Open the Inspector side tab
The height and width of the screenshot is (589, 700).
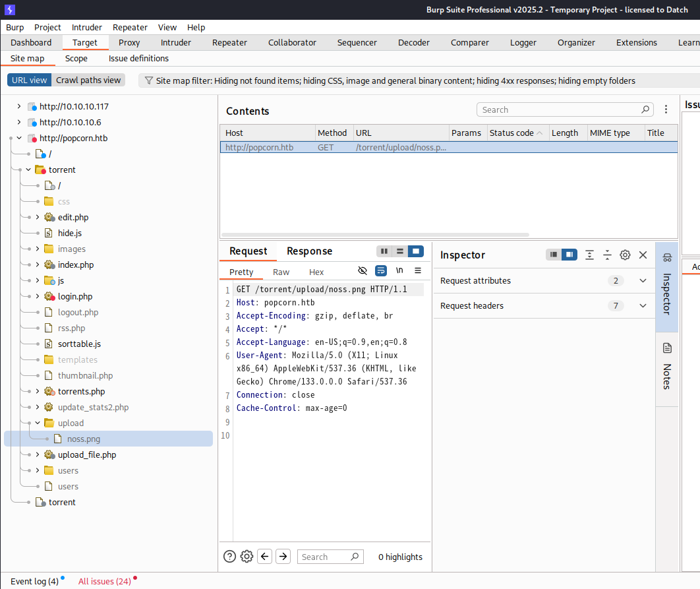[667, 287]
